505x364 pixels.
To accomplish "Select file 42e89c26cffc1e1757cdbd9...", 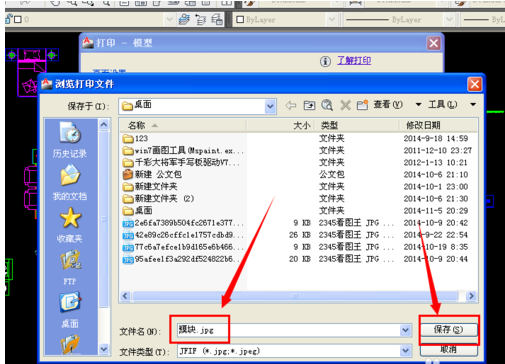I will pyautogui.click(x=183, y=235).
